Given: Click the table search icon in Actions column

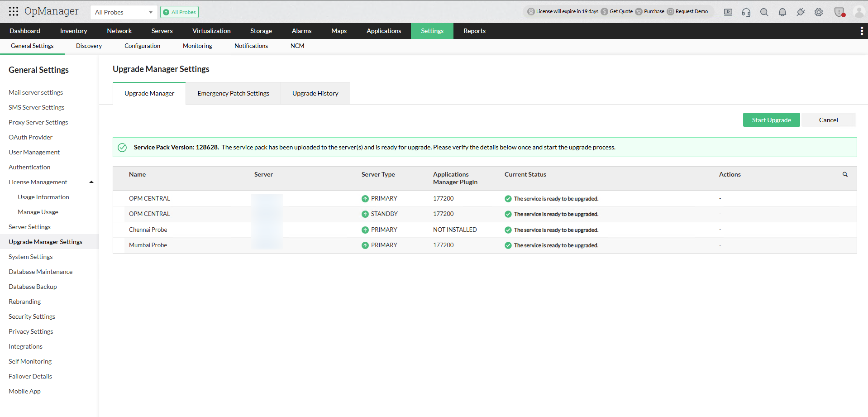Looking at the screenshot, I should [x=845, y=174].
